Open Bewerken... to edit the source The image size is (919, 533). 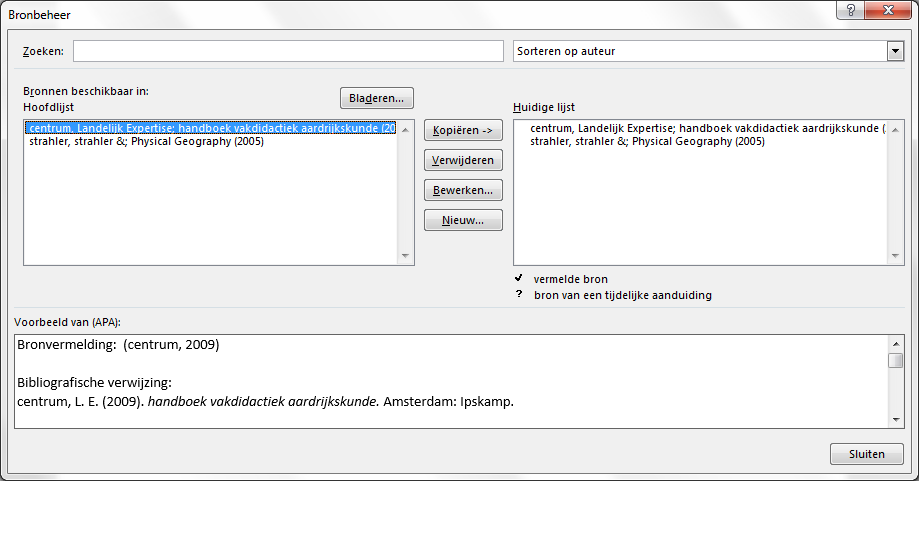(463, 190)
